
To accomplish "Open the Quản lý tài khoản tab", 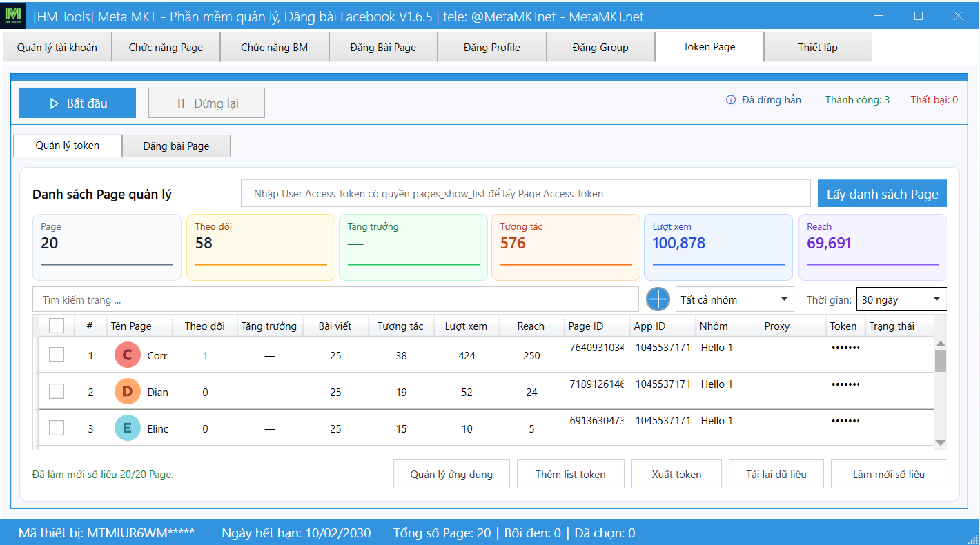I will [x=57, y=48].
